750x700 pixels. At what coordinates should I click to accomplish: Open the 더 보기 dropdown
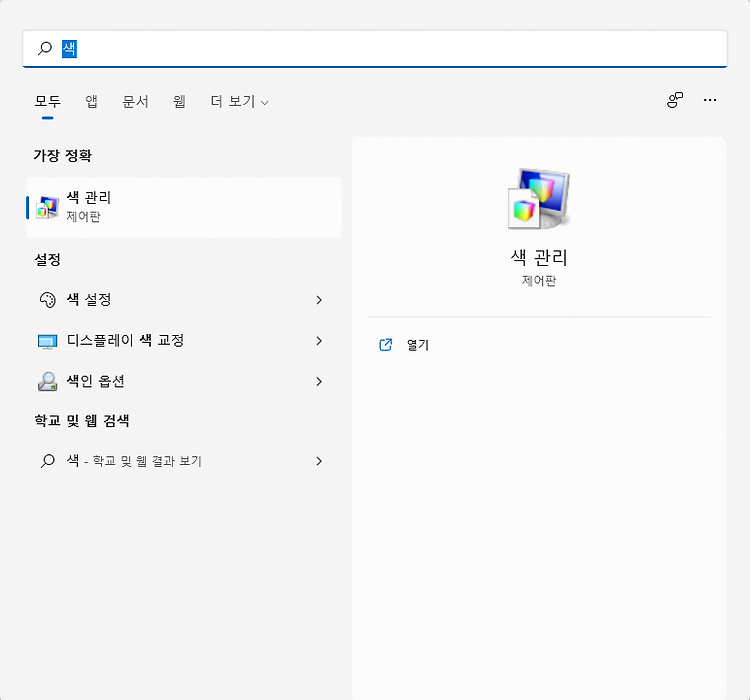pos(239,101)
